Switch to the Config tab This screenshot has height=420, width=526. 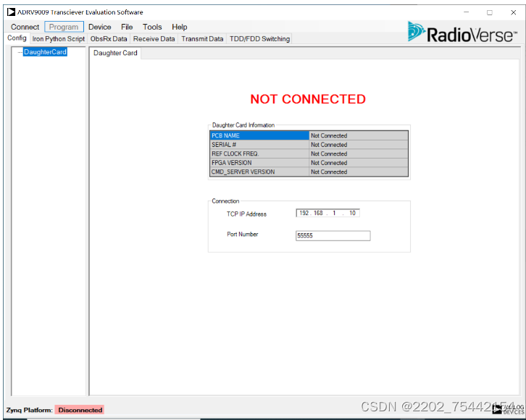(x=17, y=38)
